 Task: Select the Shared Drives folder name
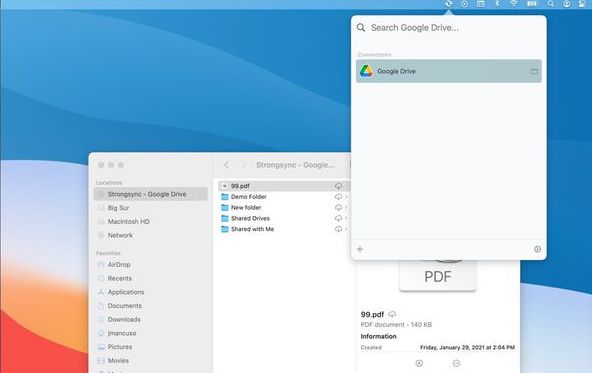click(250, 218)
